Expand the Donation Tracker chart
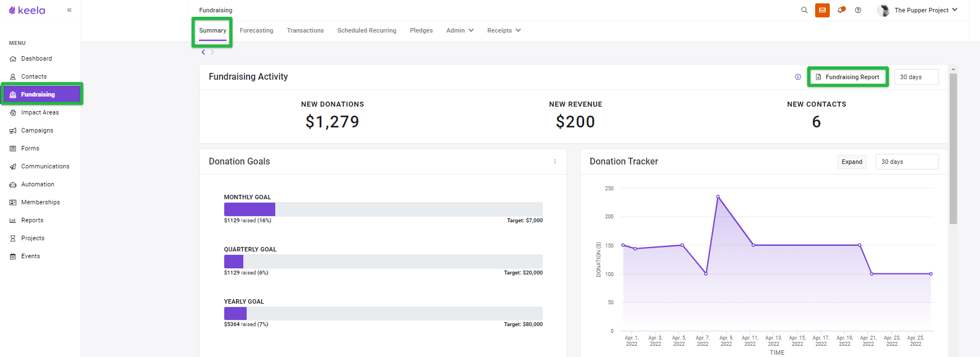 [x=852, y=162]
